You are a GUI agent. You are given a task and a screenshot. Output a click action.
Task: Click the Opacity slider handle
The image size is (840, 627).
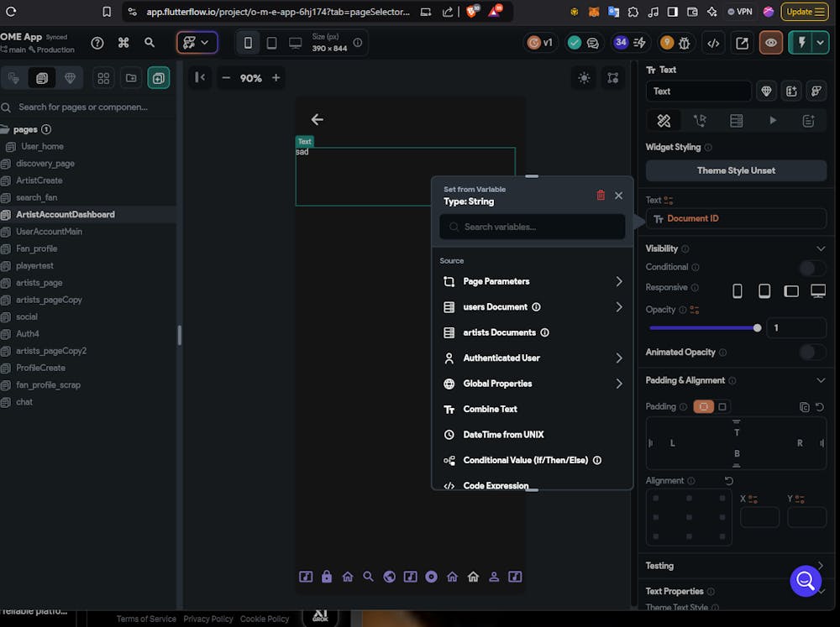point(758,328)
